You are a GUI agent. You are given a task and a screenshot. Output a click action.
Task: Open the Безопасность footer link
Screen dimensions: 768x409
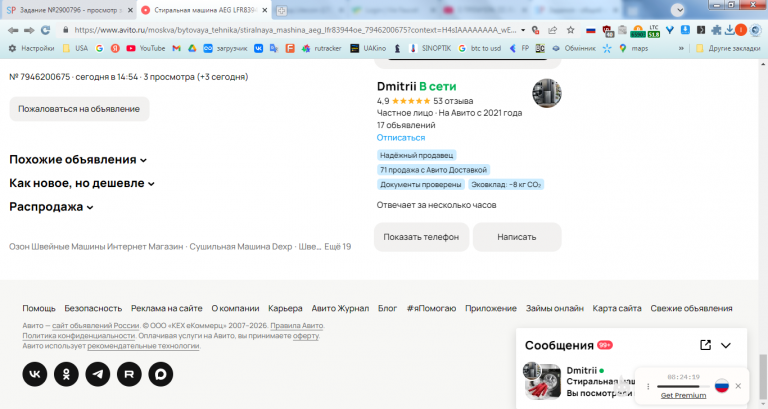tap(93, 308)
